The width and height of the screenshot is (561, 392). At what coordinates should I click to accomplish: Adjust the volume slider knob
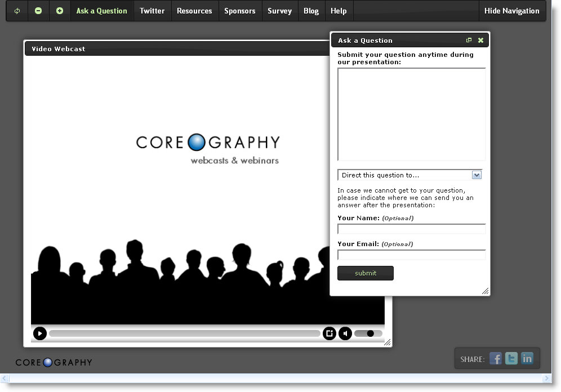point(370,333)
